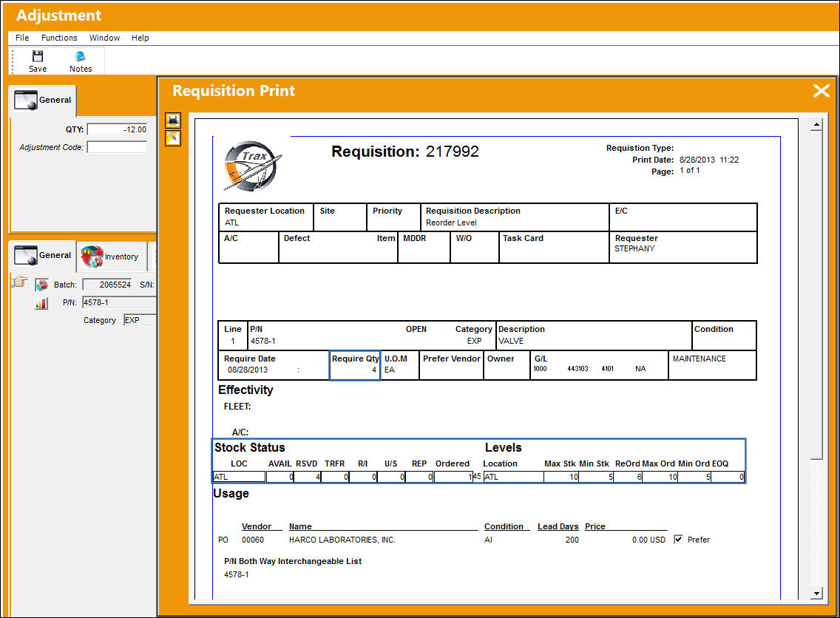Click the pointing hand icon beside Batch
The image size is (840, 618).
click(20, 281)
